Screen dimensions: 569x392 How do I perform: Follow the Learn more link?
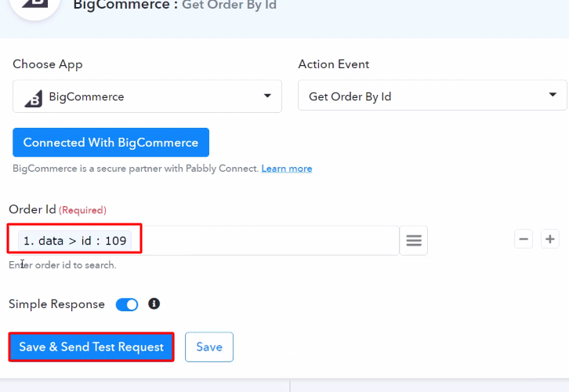[287, 169]
